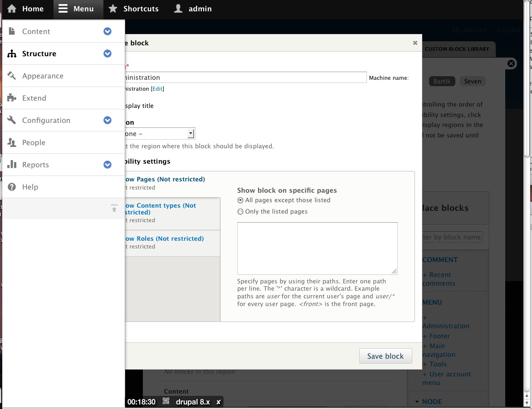Viewport: 532px width, 409px height.
Task: Click the Save block button
Action: (x=385, y=356)
